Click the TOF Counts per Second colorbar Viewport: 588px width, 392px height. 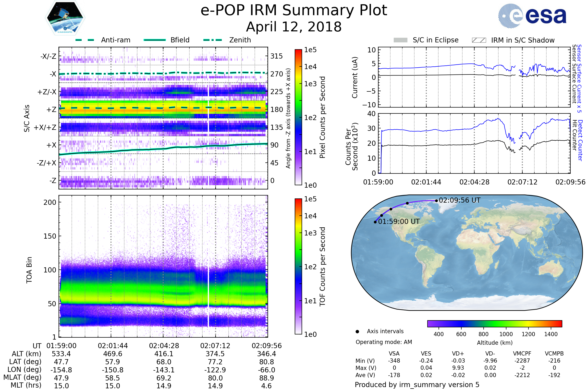pyautogui.click(x=298, y=266)
